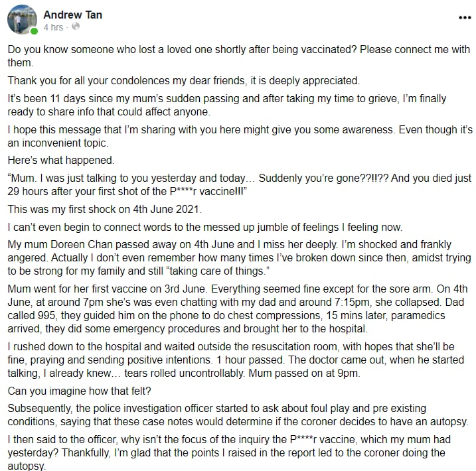Open the three-dot post options menu
Image resolution: width=476 pixels, height=471 pixels.
point(465,18)
